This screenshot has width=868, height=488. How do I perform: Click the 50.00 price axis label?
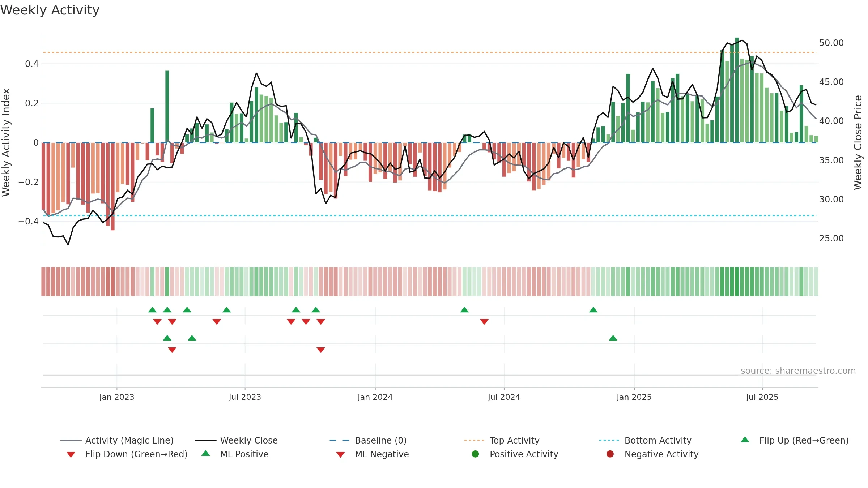coord(831,43)
